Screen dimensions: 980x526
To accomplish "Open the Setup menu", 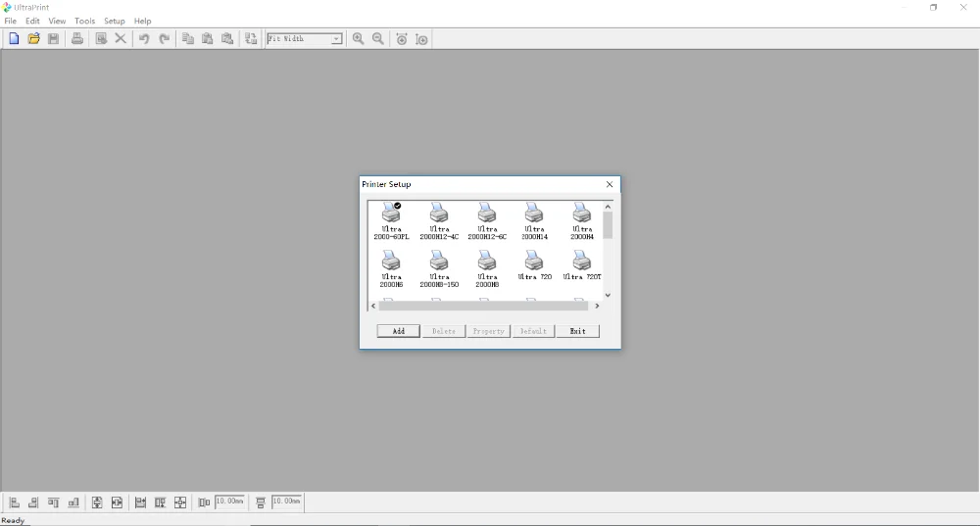I will pyautogui.click(x=115, y=21).
